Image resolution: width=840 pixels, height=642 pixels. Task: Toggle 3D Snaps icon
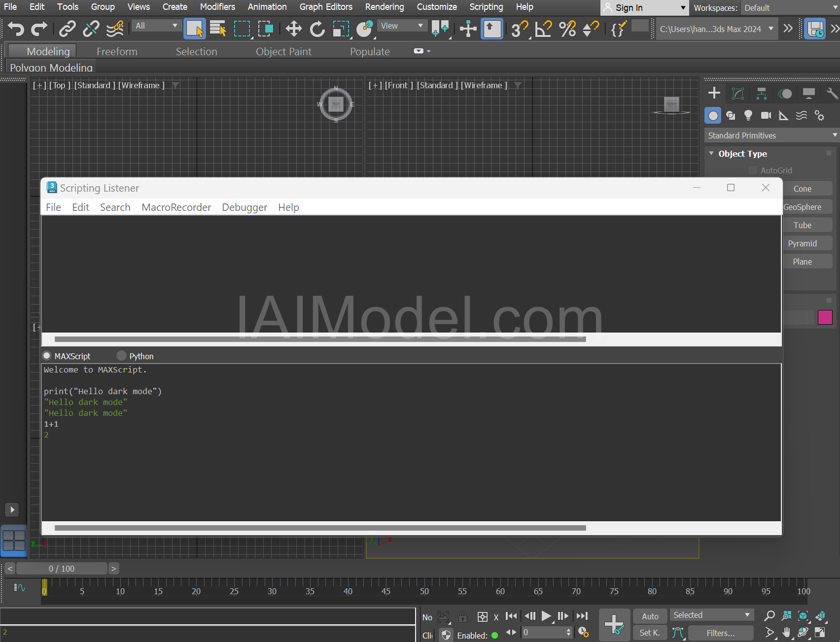point(520,29)
